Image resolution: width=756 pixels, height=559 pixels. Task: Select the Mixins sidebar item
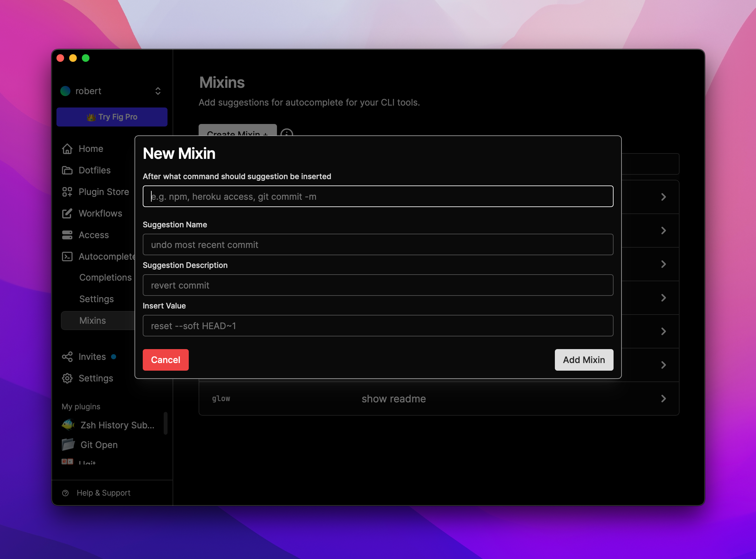pos(98,321)
